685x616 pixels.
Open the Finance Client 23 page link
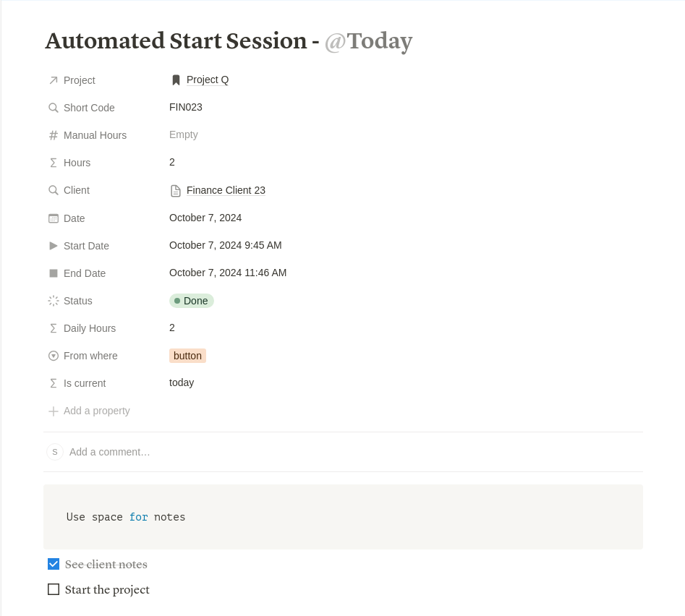click(226, 190)
